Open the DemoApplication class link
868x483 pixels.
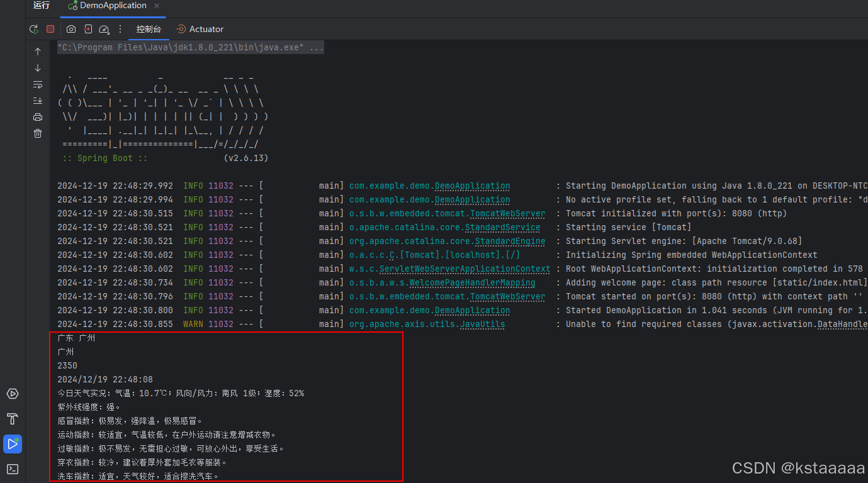pyautogui.click(x=472, y=186)
